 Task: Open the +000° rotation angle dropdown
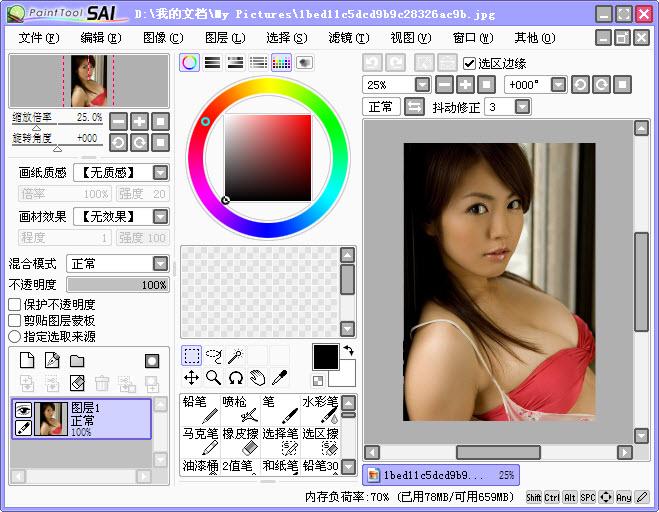(x=558, y=84)
